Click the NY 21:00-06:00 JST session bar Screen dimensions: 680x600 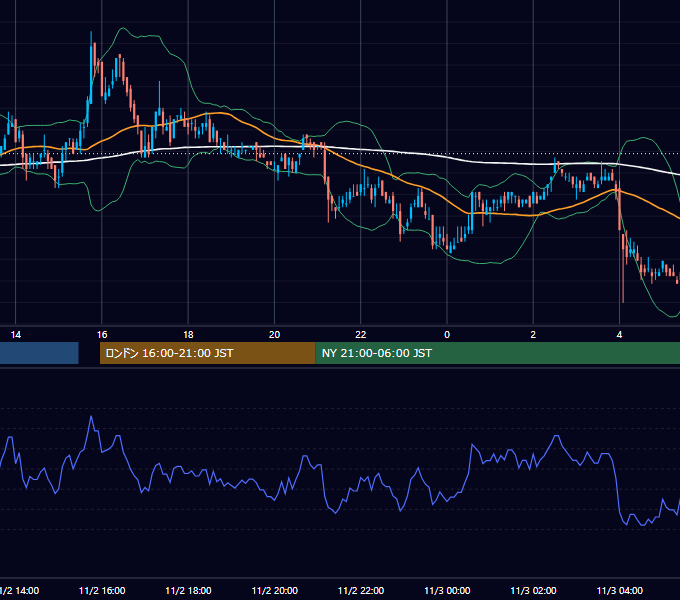[x=497, y=353]
